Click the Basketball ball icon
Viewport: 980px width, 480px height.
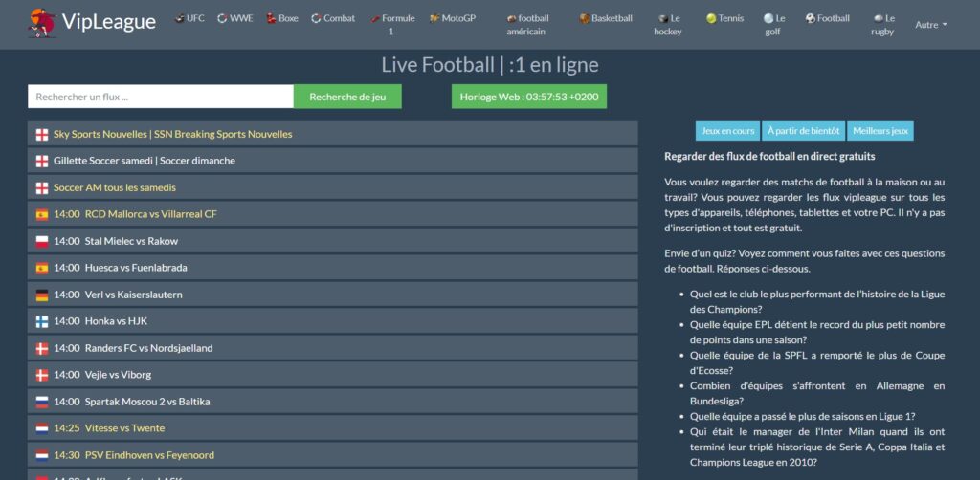pos(585,19)
